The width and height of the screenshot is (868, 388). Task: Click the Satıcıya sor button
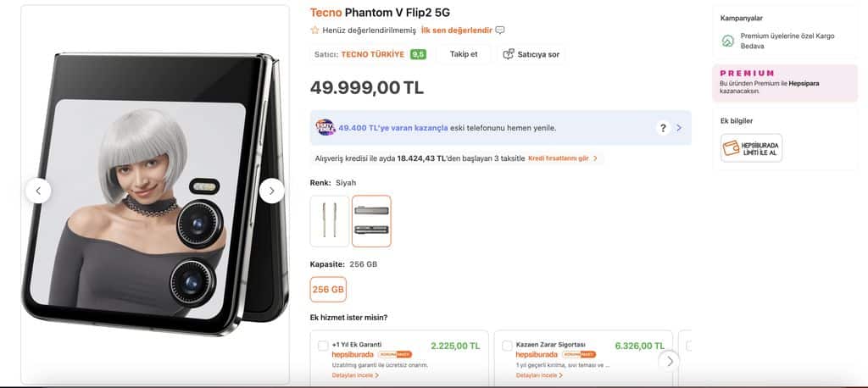531,54
